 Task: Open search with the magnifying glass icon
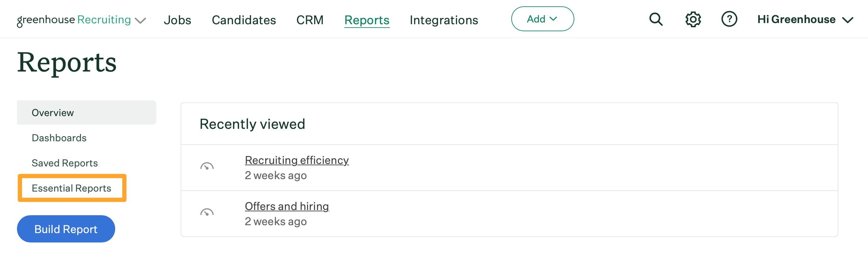[x=656, y=19]
